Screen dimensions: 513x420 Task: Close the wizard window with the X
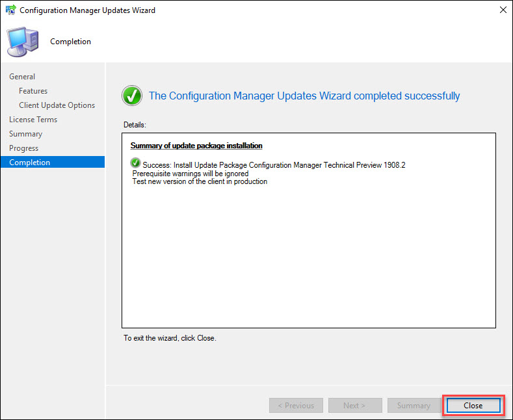tap(503, 10)
